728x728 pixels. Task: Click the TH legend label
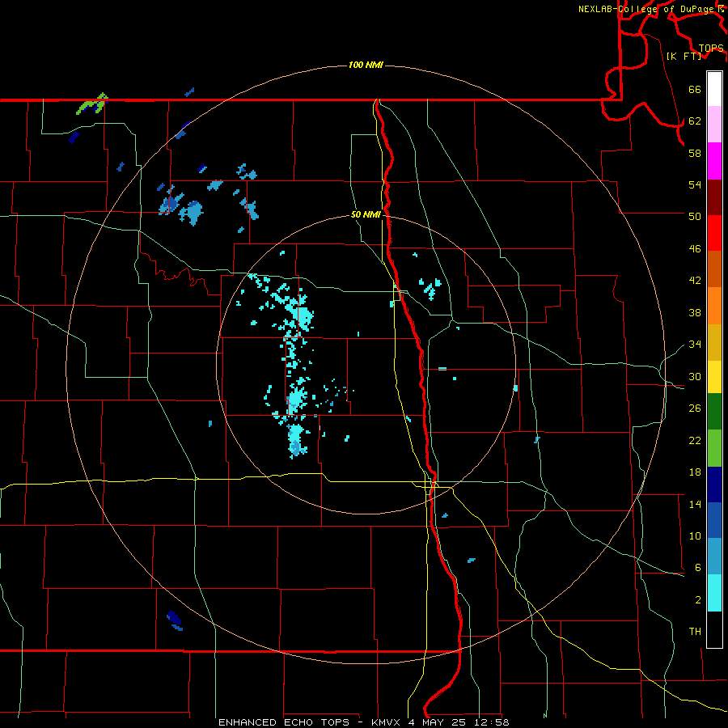695,632
